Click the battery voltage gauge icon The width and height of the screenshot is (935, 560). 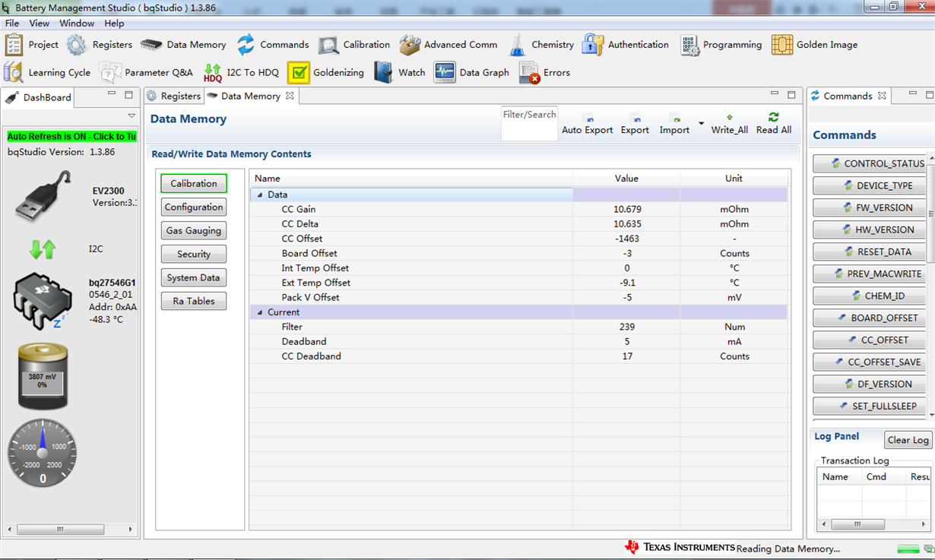tap(43, 376)
